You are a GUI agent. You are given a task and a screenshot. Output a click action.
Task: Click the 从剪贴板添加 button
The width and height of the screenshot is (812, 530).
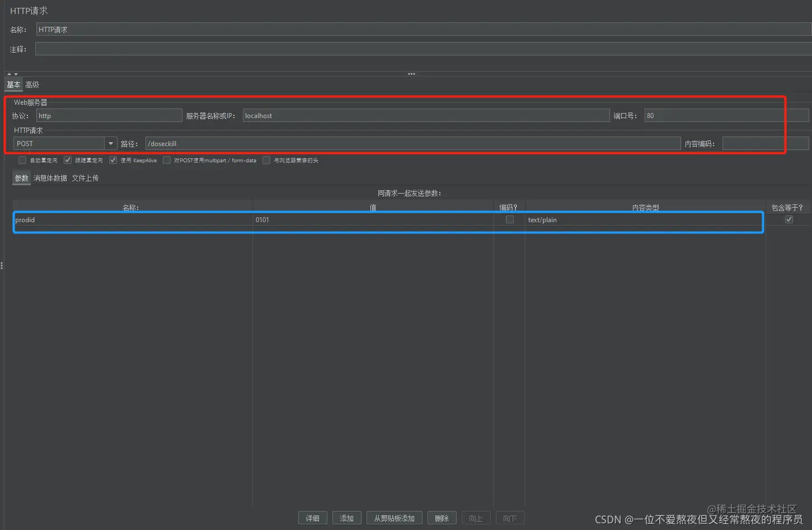click(395, 518)
